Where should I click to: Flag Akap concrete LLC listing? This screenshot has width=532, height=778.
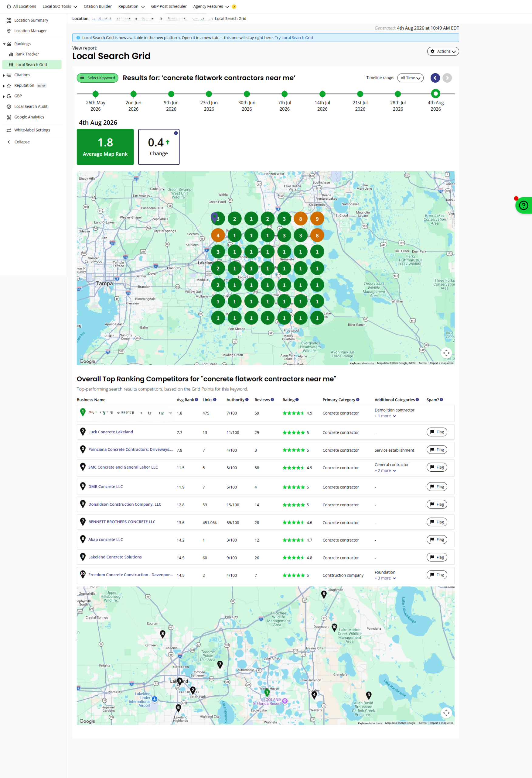[x=437, y=540]
